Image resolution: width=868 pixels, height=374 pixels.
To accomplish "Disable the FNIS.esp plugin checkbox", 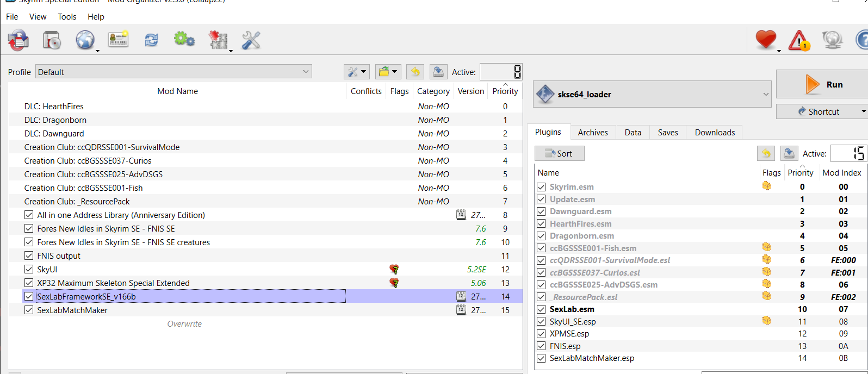I will tap(541, 346).
